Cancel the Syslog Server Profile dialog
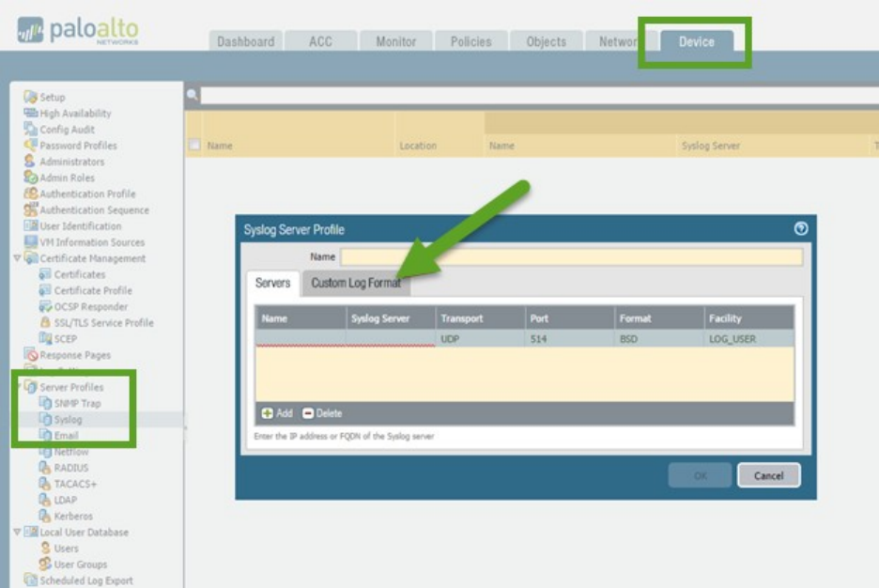This screenshot has width=879, height=588. pyautogui.click(x=768, y=475)
